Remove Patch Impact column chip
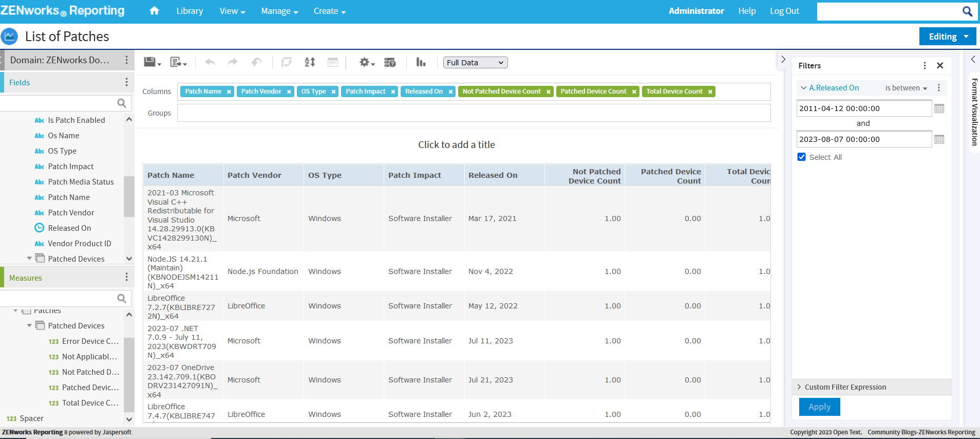Screen dimensions: 980x439 point(393,92)
